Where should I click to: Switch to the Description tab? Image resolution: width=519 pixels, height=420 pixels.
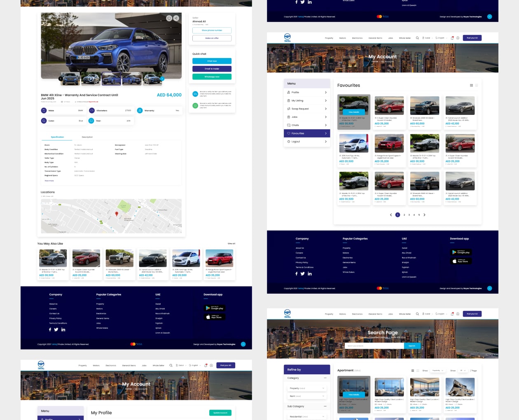coord(87,137)
